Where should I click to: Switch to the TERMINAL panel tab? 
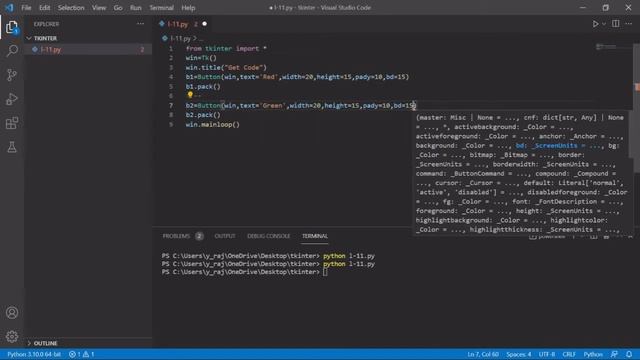315,236
